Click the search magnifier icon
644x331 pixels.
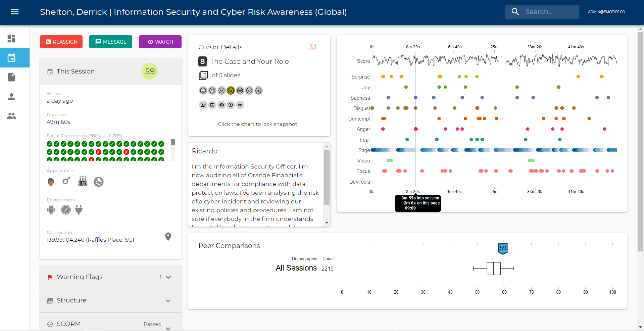click(515, 12)
